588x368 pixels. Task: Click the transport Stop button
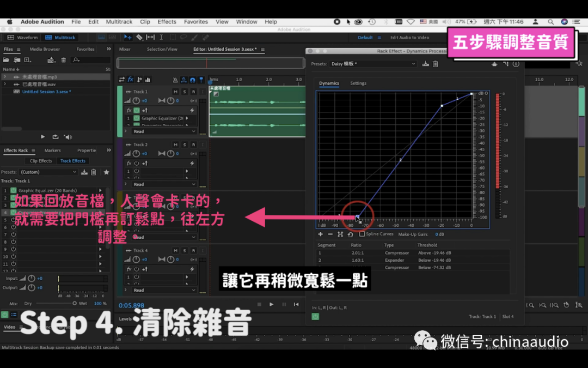coord(259,304)
